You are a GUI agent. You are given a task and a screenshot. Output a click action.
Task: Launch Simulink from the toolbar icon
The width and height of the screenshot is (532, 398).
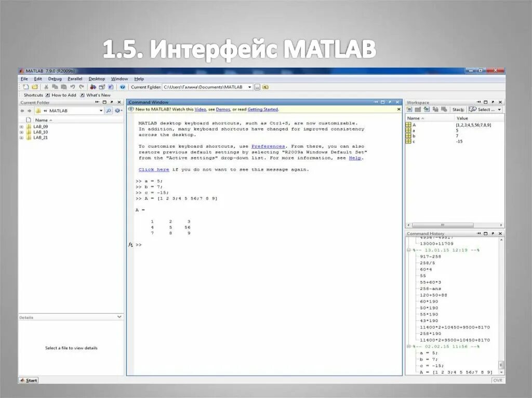coord(93,87)
